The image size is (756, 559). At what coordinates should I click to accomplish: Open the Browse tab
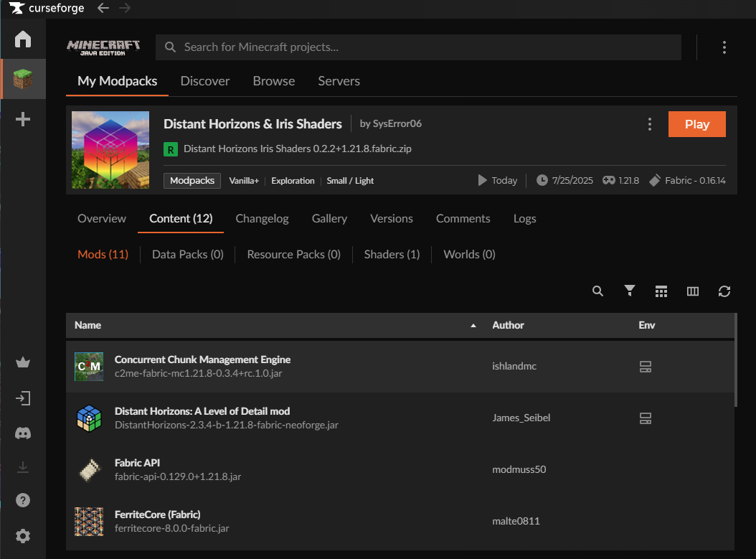point(274,81)
